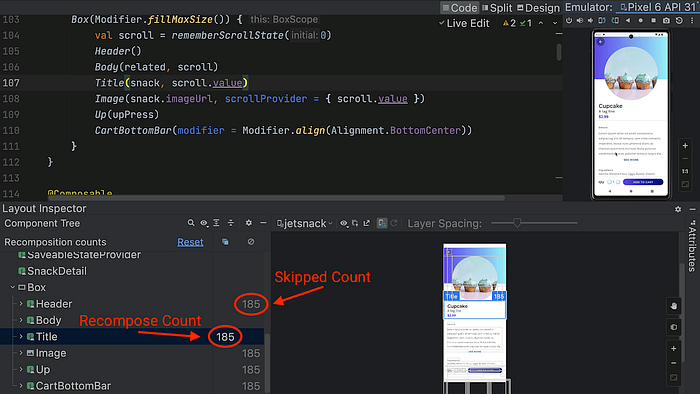
Task: Switch to the Split editor view
Action: coord(497,8)
